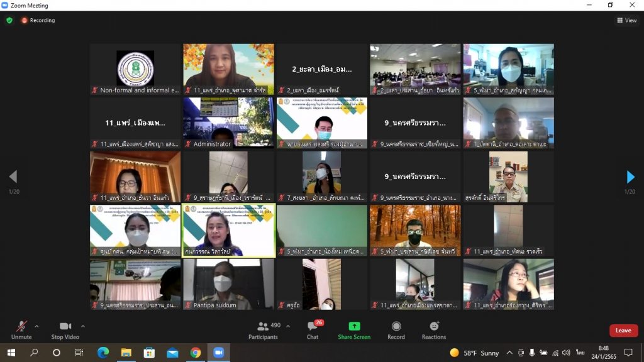Select the Pantipa sukkum video tile
Image resolution: width=644 pixels, height=362 pixels.
coord(229,285)
